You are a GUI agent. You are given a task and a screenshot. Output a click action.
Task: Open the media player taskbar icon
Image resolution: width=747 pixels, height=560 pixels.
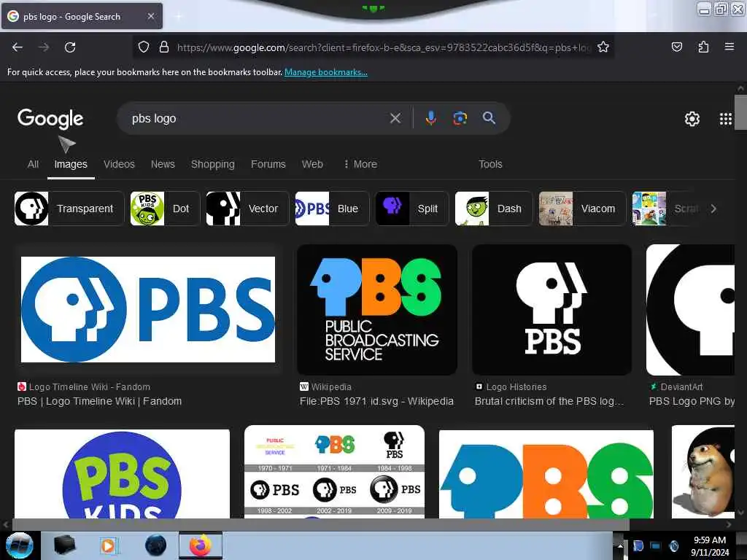[x=109, y=545]
